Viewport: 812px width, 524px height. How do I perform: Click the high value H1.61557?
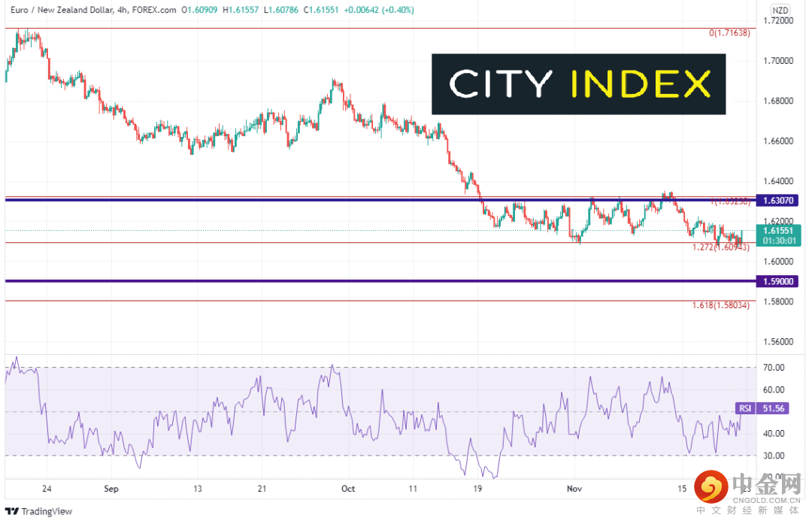tap(241, 10)
